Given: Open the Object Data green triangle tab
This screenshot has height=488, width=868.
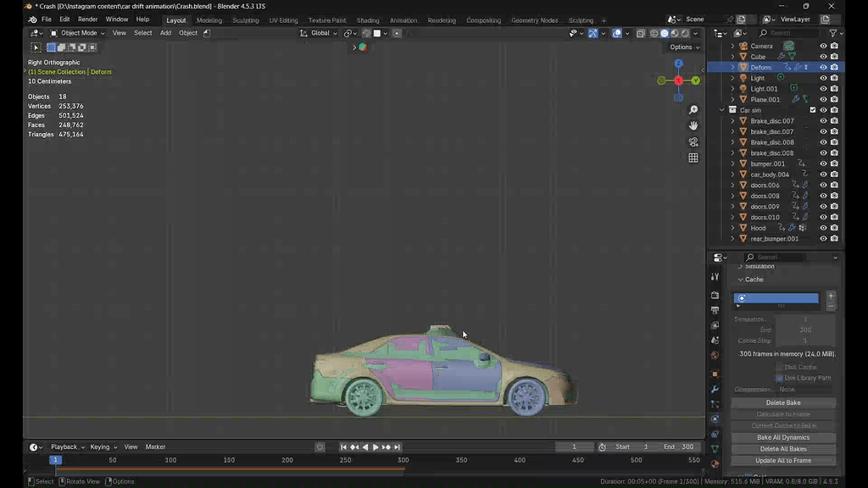Looking at the screenshot, I should coord(715,449).
